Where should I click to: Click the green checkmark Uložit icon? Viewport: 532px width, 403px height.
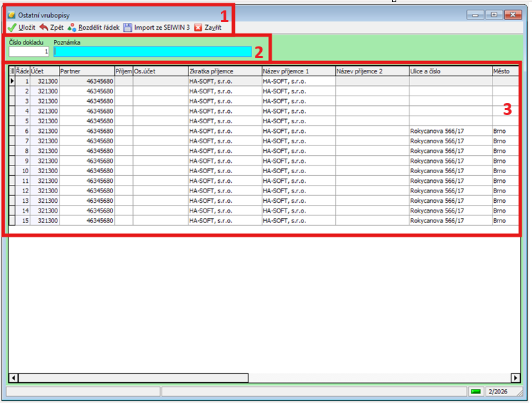click(12, 28)
